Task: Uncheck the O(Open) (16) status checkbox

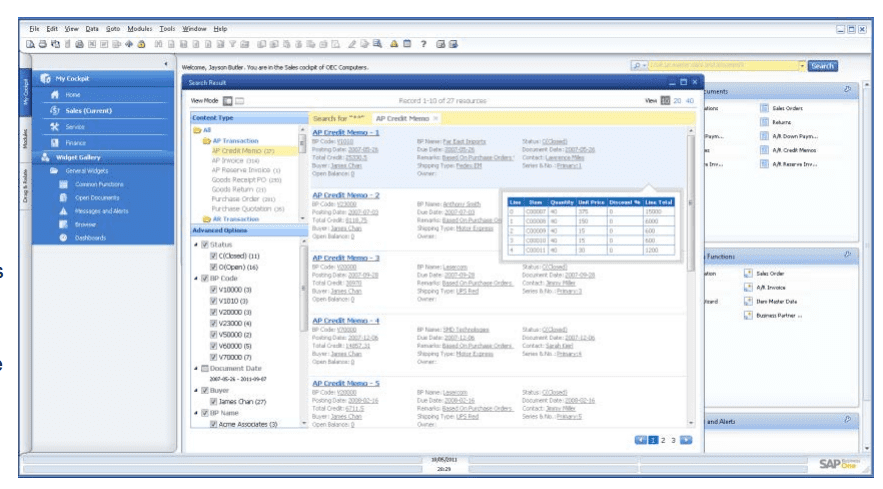Action: (213, 267)
